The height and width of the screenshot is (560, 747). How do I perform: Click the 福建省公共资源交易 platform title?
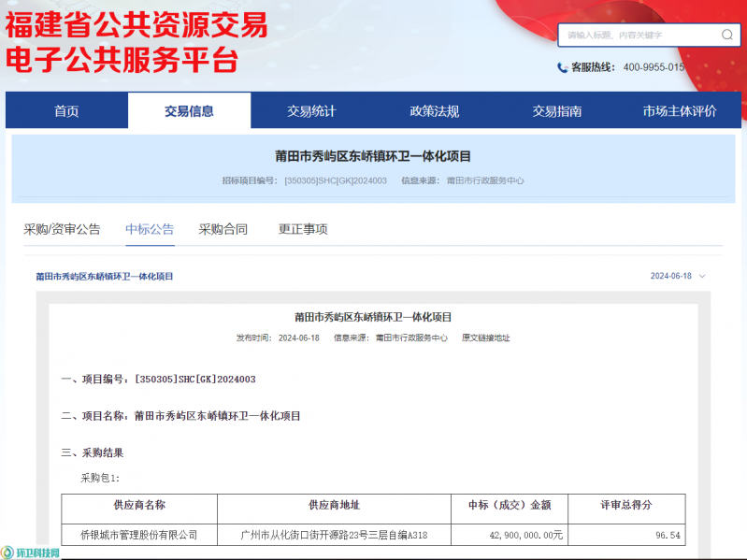tap(136, 25)
